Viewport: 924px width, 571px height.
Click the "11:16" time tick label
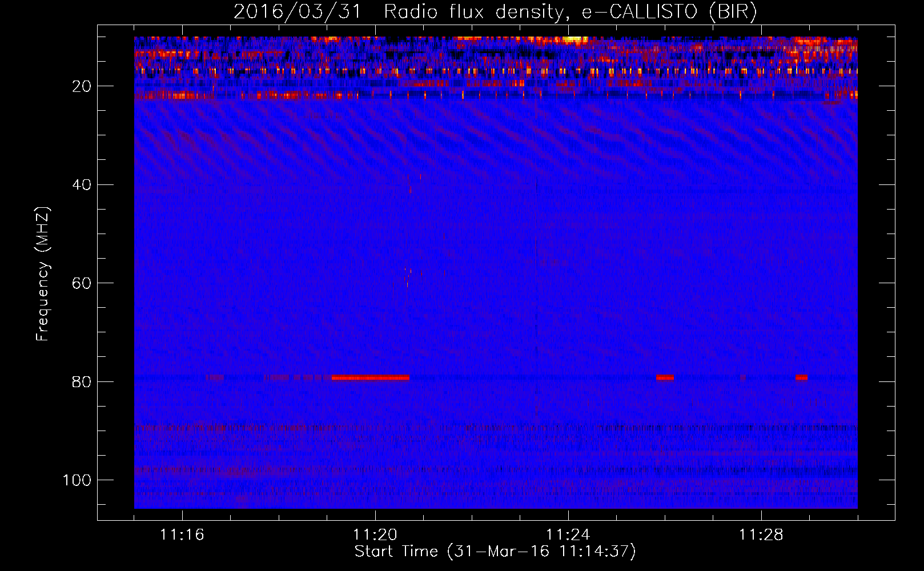182,535
